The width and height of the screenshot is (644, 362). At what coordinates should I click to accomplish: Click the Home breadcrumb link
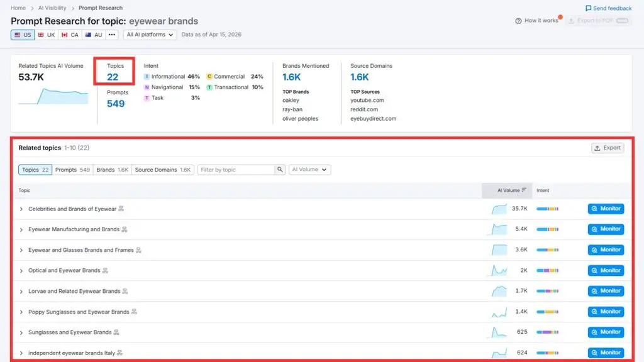coord(18,8)
